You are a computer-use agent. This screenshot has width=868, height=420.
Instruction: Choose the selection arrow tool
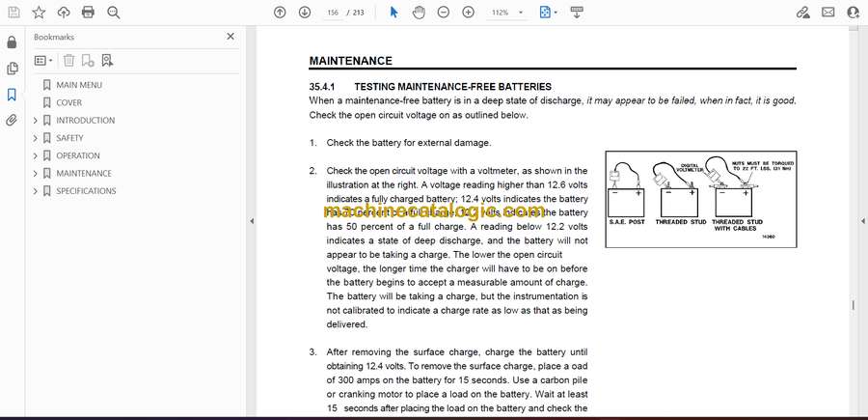pyautogui.click(x=393, y=13)
